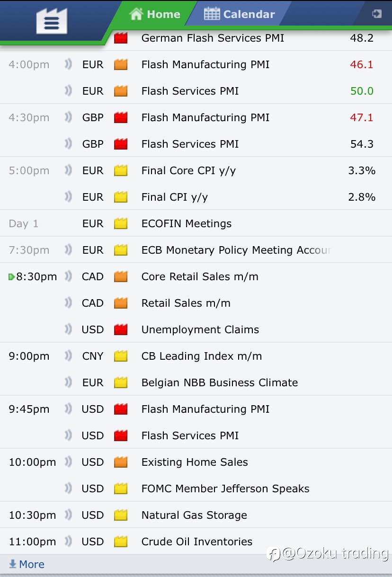Click the 46.1 EUR Flash Manufacturing value
This screenshot has height=577, width=392.
coord(362,64)
